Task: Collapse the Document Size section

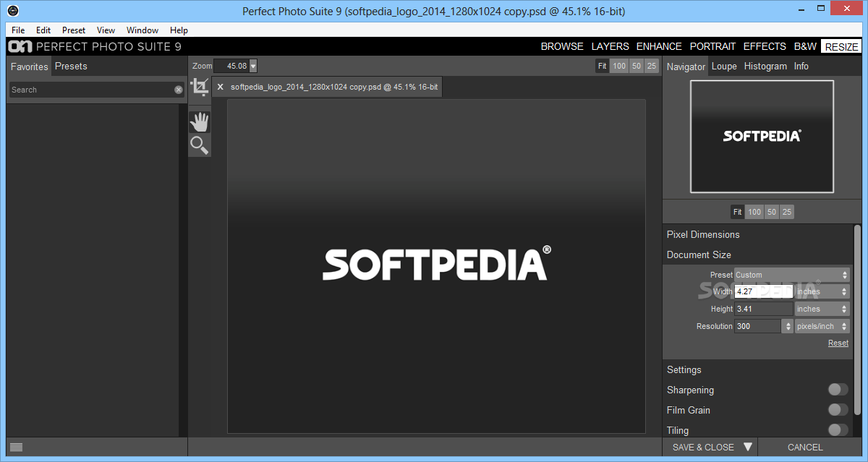Action: point(699,254)
